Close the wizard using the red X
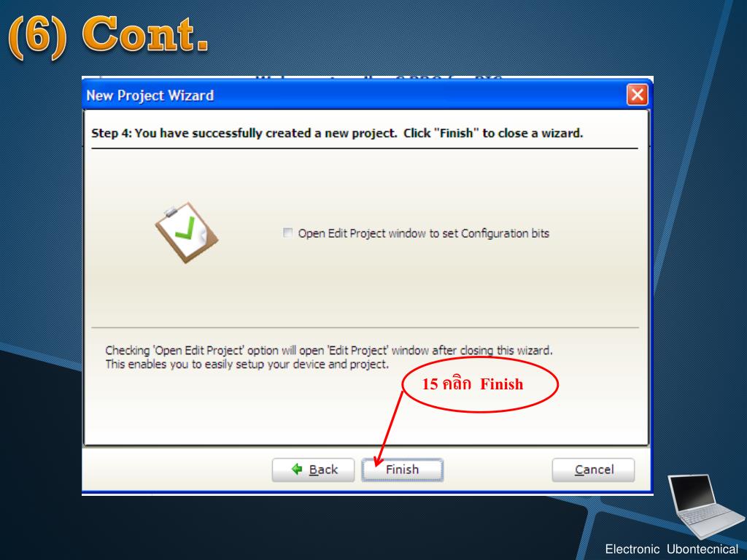The height and width of the screenshot is (560, 747). 637,95
